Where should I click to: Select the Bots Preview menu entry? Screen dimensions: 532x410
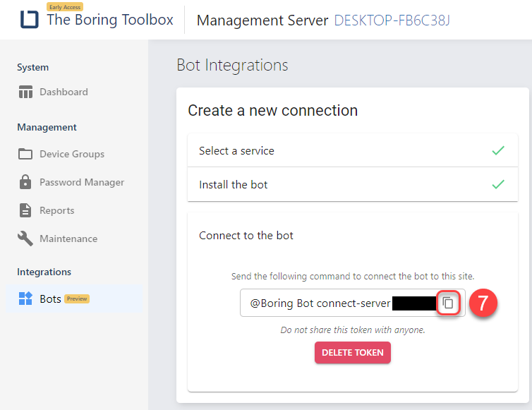click(74, 299)
